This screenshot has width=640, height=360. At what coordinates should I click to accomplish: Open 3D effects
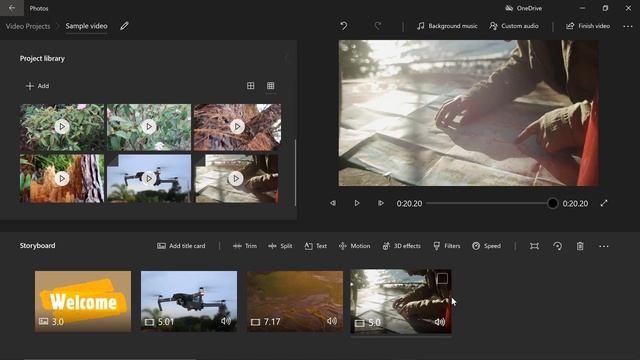pyautogui.click(x=401, y=246)
